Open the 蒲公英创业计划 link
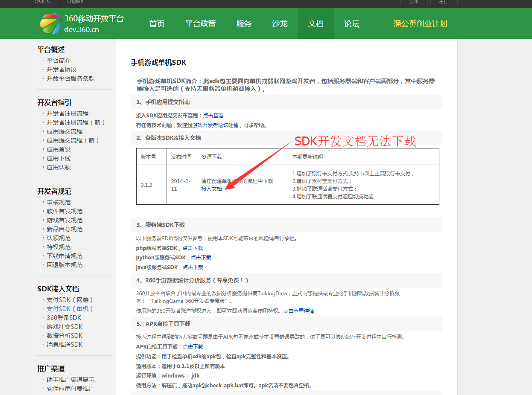Viewport: 532px width, 395px height. pyautogui.click(x=420, y=24)
